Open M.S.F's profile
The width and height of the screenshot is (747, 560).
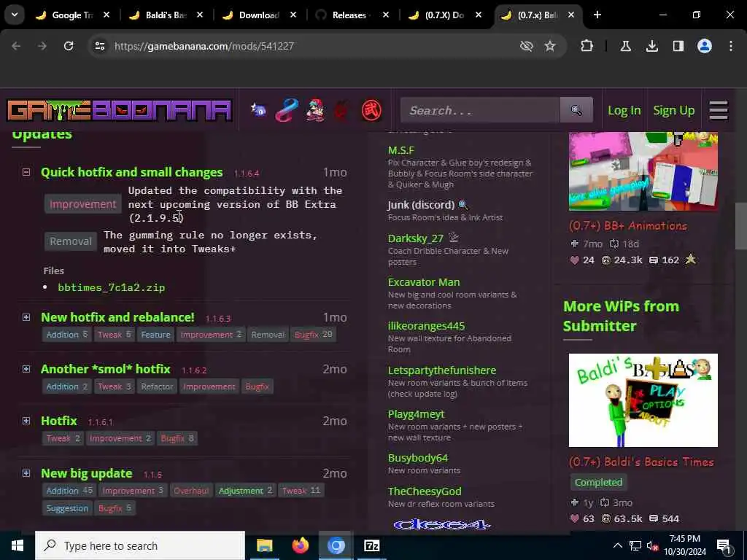coord(401,150)
